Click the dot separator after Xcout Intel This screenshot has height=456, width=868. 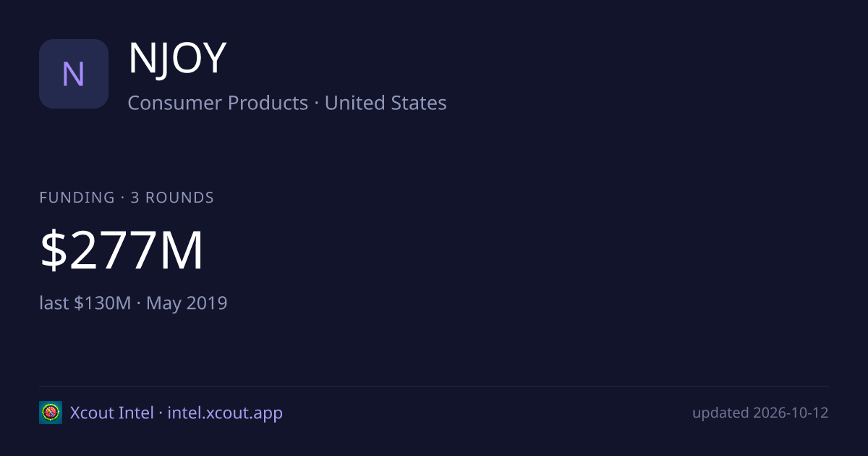pyautogui.click(x=161, y=413)
